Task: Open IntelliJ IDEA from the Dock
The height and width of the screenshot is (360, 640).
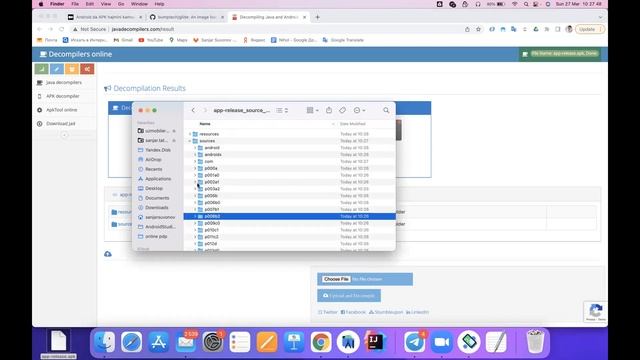Action: tap(375, 342)
